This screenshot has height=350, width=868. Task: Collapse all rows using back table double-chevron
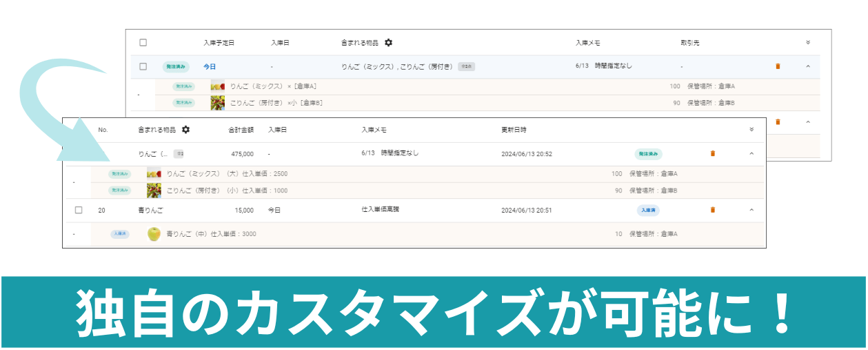click(808, 43)
